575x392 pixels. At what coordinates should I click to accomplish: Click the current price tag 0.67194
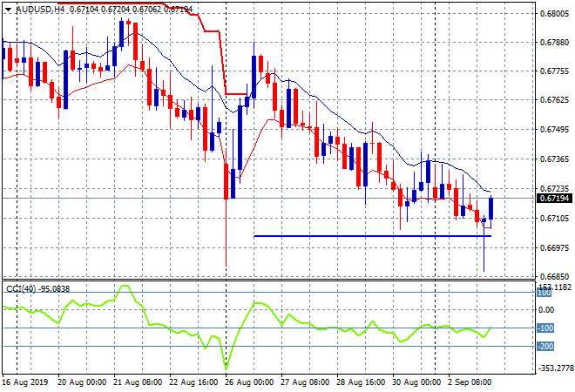(554, 199)
